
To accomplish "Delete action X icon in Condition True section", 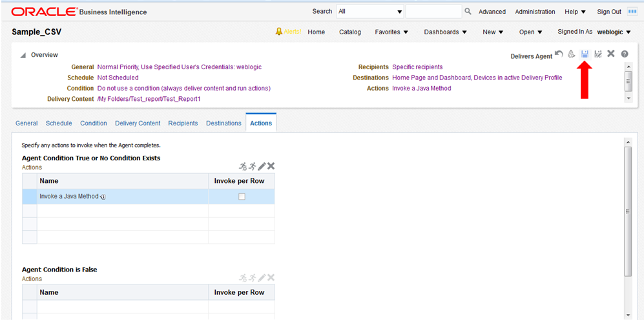I will point(271,166).
